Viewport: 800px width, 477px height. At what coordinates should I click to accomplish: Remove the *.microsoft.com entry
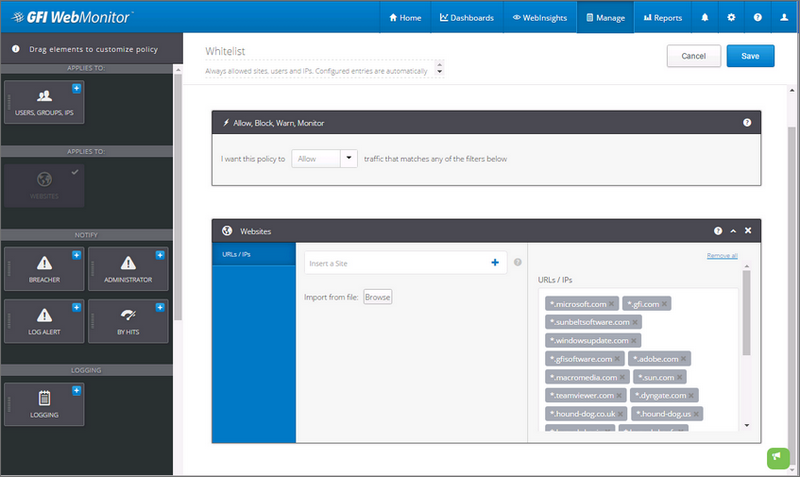pos(611,304)
